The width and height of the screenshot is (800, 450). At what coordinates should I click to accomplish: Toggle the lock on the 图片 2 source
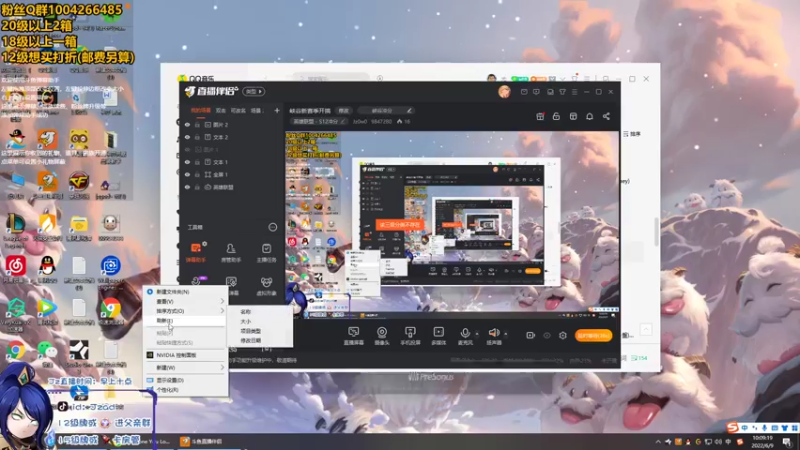click(x=197, y=124)
